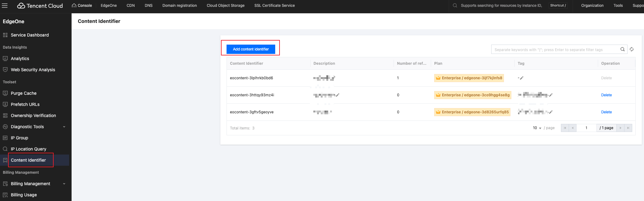Edit tag pencil for eocontent-3gftv5geoyve
The height and width of the screenshot is (201, 644).
click(551, 112)
